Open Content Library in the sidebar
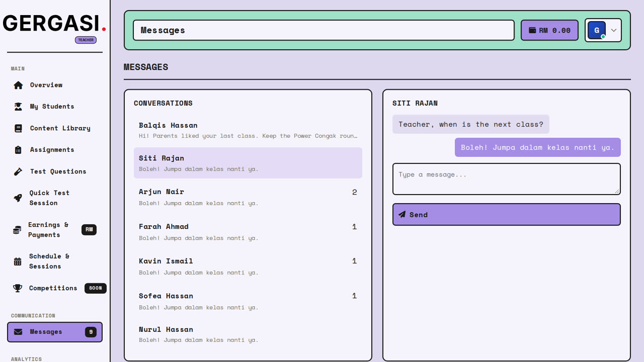 (x=55, y=128)
